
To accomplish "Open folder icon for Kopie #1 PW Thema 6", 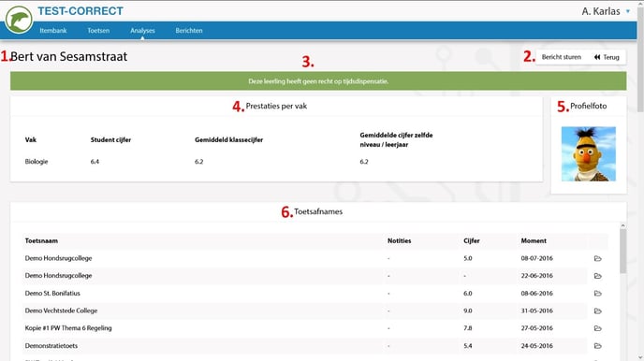I will 597,328.
